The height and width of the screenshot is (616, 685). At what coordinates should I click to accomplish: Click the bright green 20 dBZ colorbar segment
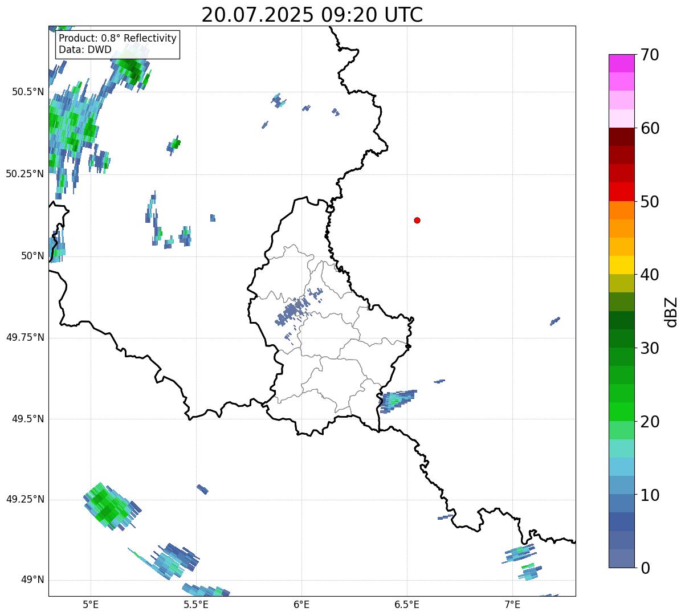[621, 412]
